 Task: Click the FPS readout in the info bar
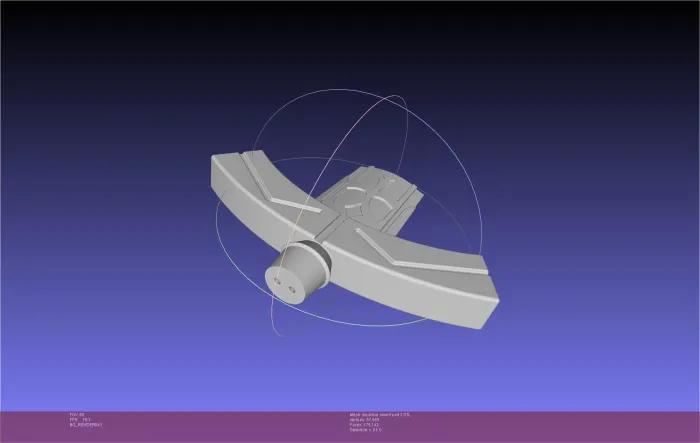(80, 420)
